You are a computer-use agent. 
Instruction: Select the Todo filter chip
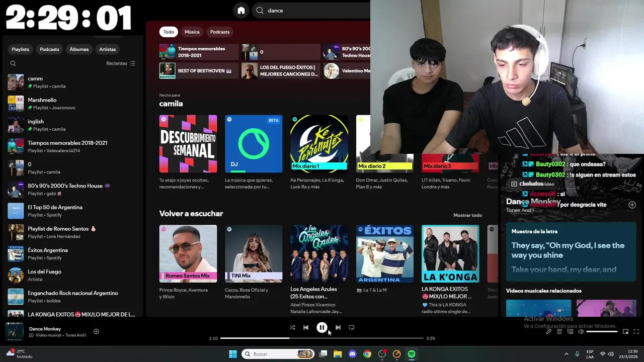(169, 32)
